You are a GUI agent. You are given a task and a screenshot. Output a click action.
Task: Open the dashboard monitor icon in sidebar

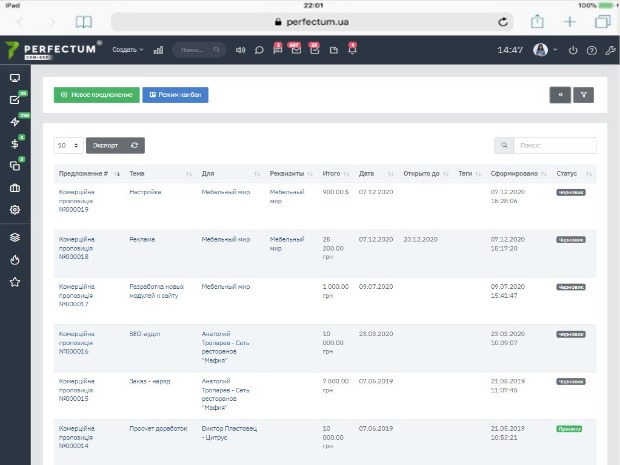15,78
